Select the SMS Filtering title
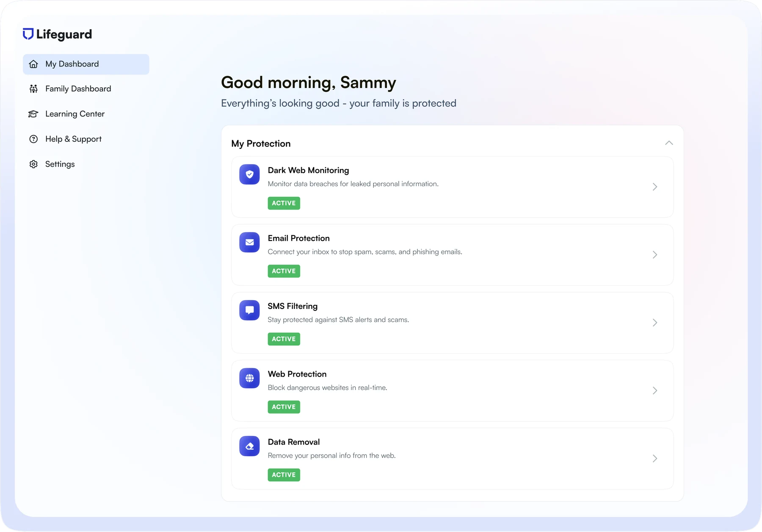Screen dimensions: 762x532 pos(293,306)
